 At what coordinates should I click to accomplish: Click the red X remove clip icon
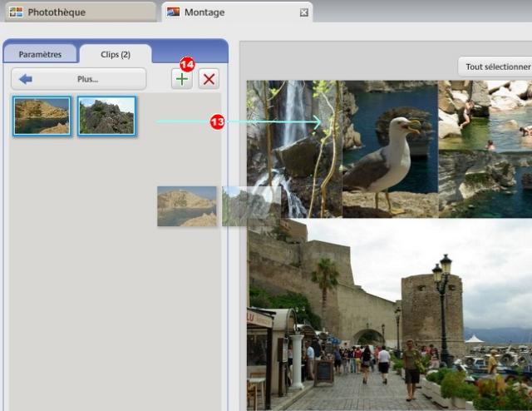209,80
